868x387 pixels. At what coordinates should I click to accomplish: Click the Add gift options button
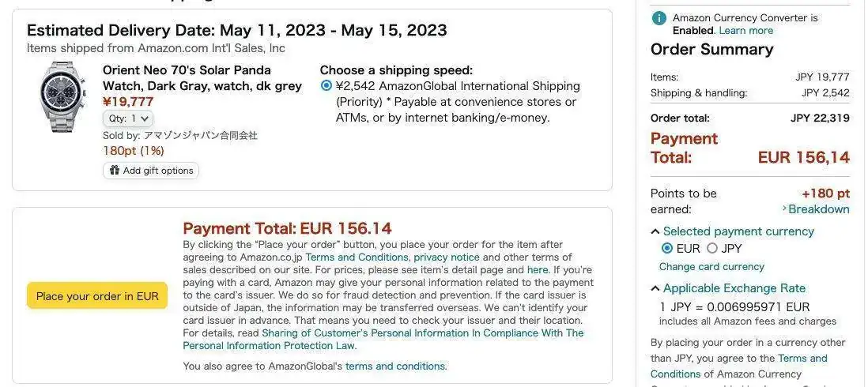[x=151, y=171]
